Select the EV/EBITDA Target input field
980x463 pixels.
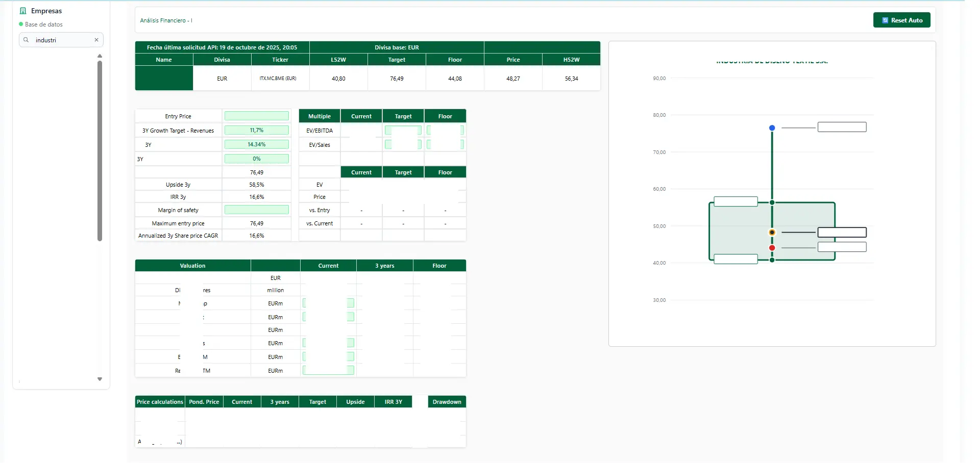click(403, 131)
